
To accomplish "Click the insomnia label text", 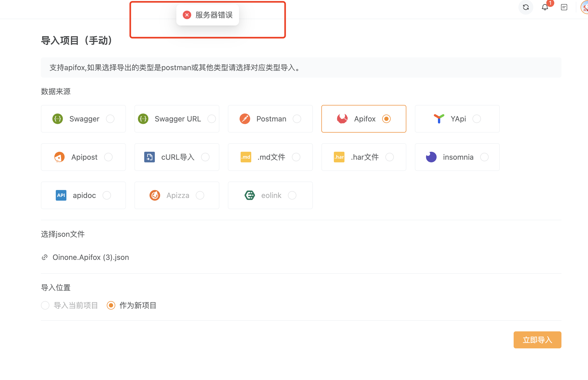I will (458, 157).
